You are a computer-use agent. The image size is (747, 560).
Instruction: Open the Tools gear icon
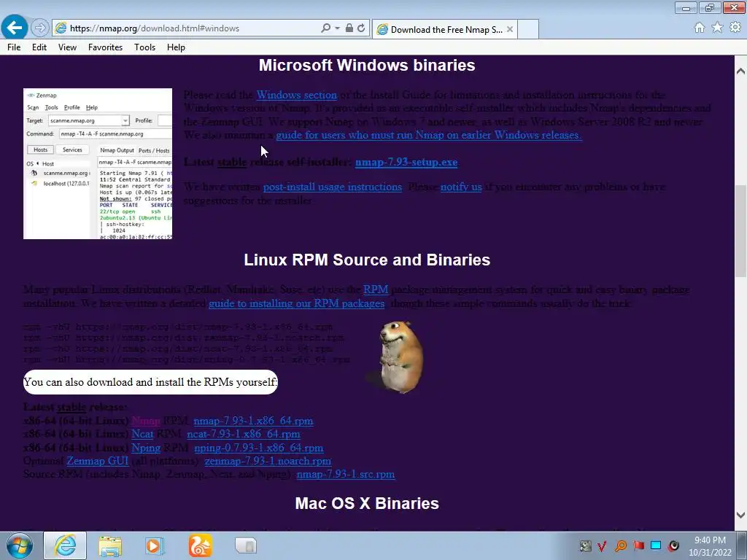click(735, 28)
